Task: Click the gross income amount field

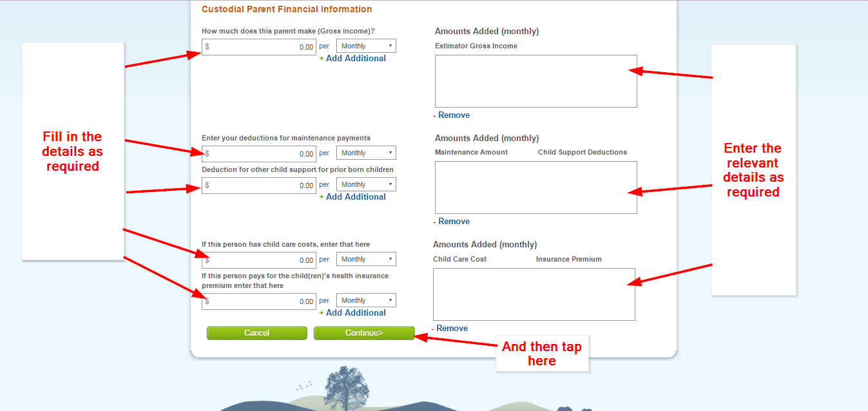Action: (259, 47)
